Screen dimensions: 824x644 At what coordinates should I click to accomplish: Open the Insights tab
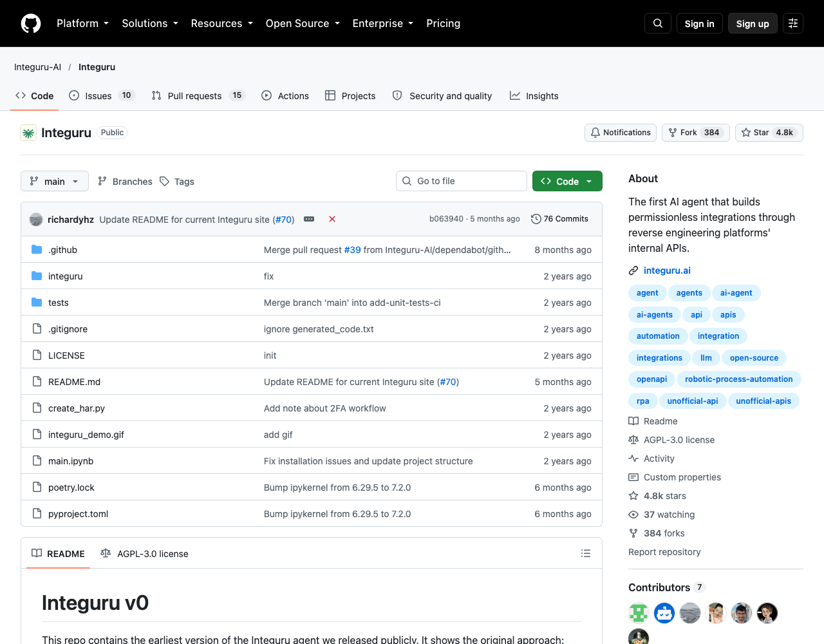point(534,95)
